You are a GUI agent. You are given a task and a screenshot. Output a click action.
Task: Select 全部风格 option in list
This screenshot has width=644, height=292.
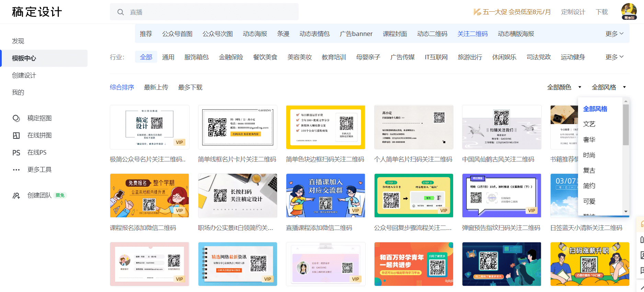click(595, 109)
